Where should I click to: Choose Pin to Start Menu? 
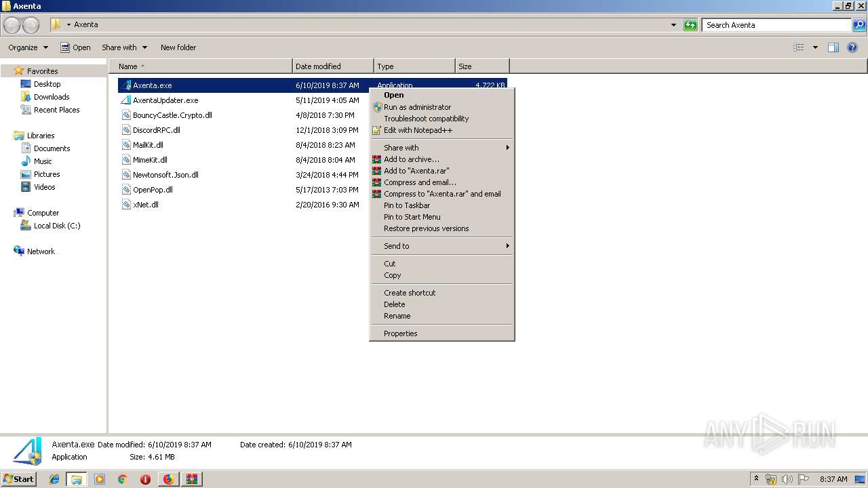pyautogui.click(x=442, y=217)
